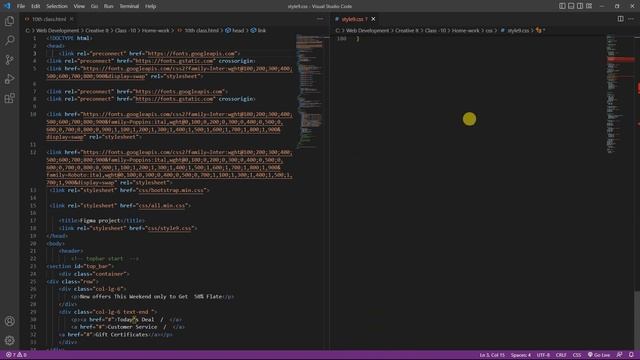This screenshot has height=360, width=640.
Task: Open the Source Control view
Action: click(9, 60)
